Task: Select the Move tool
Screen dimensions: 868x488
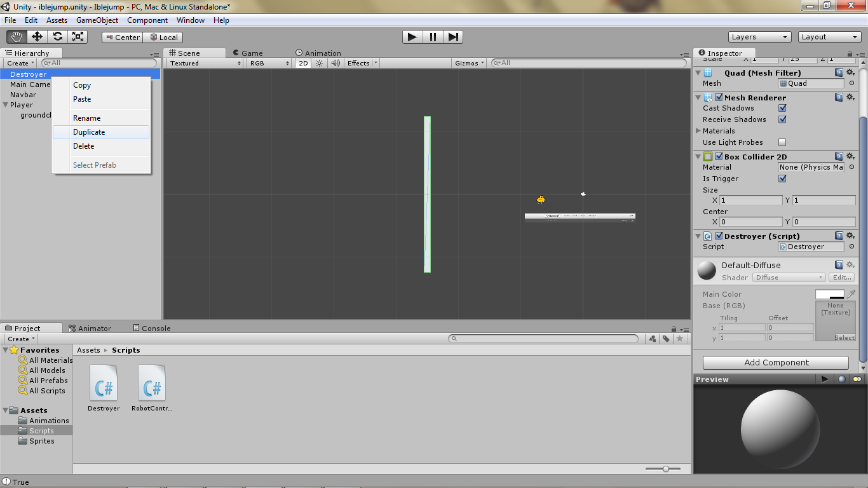Action: (37, 37)
